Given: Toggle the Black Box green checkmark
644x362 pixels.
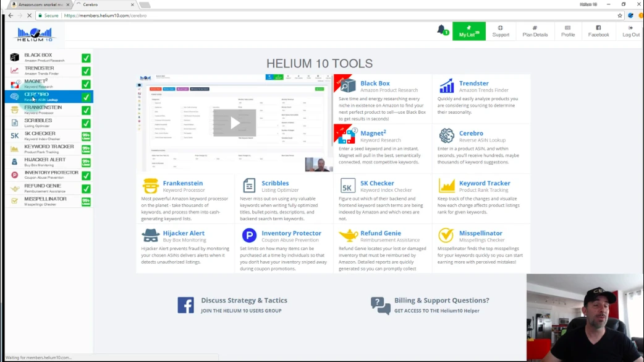Looking at the screenshot, I should coord(86,58).
